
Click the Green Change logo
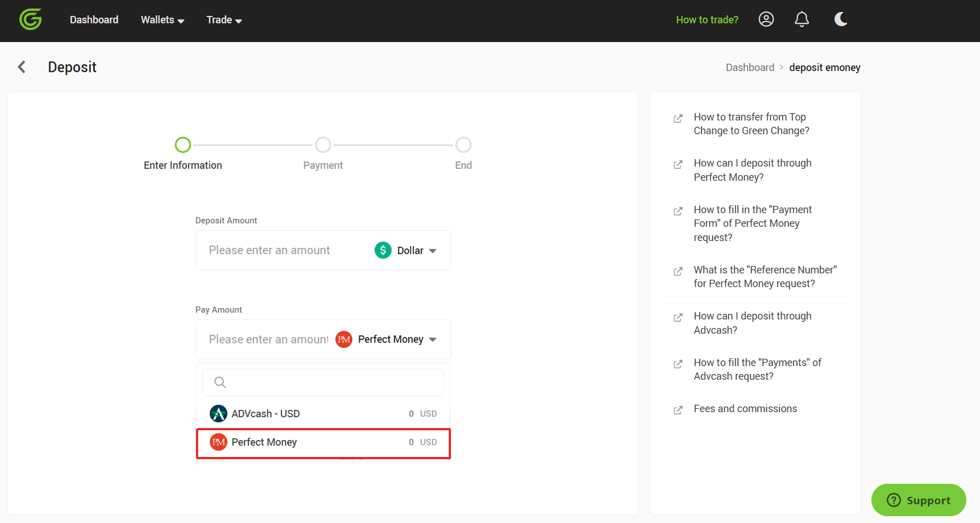point(31,19)
